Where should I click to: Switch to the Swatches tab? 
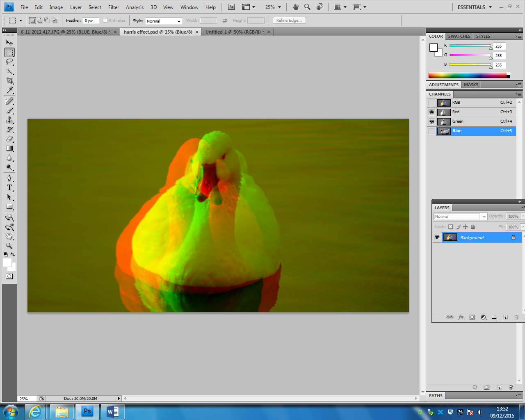pyautogui.click(x=459, y=36)
